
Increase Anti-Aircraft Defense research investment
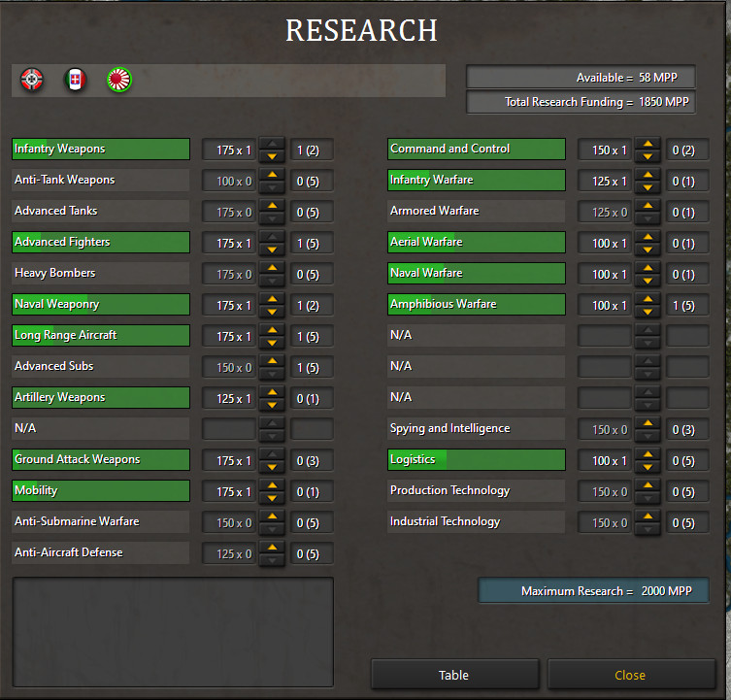coord(272,548)
